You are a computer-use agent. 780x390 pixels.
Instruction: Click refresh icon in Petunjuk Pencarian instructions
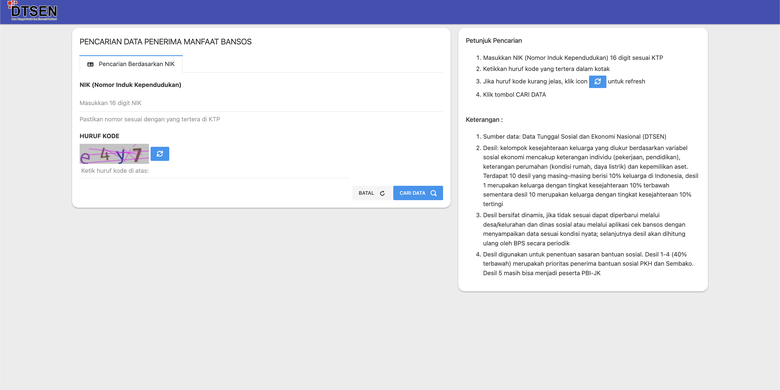pos(597,82)
